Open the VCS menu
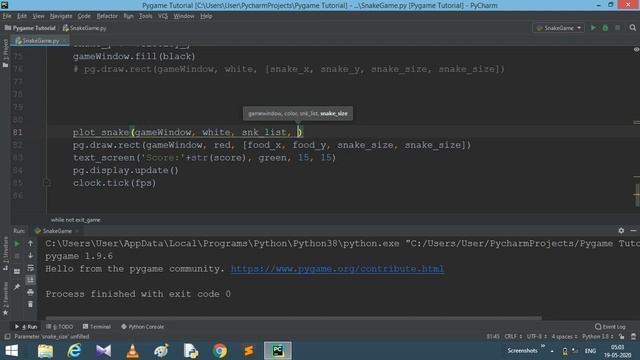This screenshot has width=640, height=360. [163, 16]
